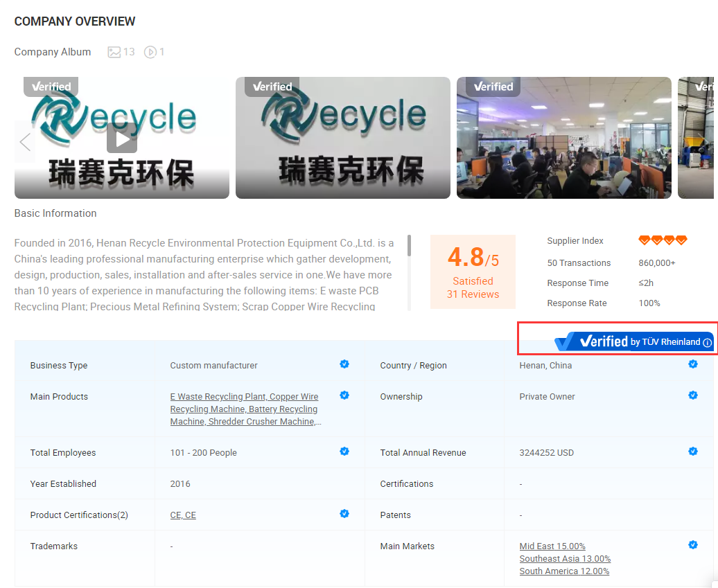Click verified checkmark beside Ownership
Viewport: 718px width, 588px height.
pyautogui.click(x=692, y=395)
